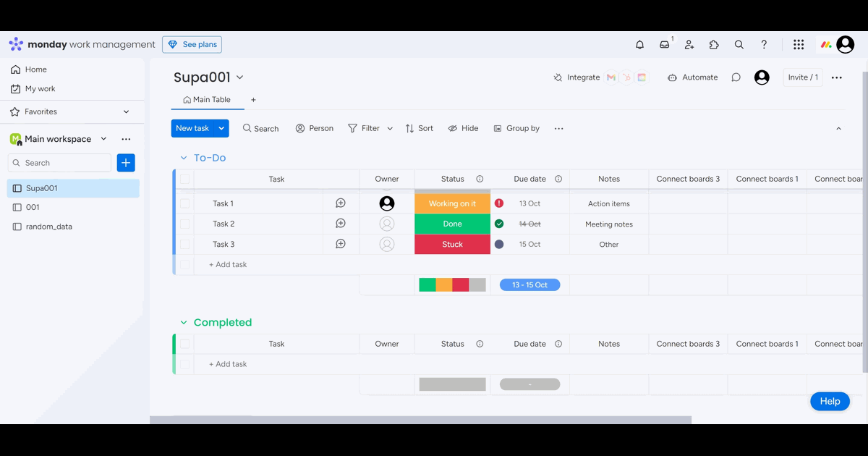Open the Supa001 board in sidebar

click(x=72, y=188)
